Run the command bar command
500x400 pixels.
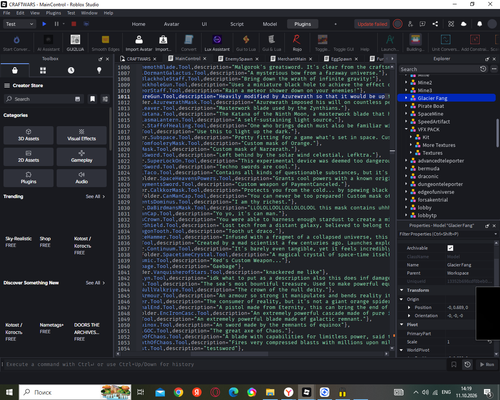click(487, 364)
